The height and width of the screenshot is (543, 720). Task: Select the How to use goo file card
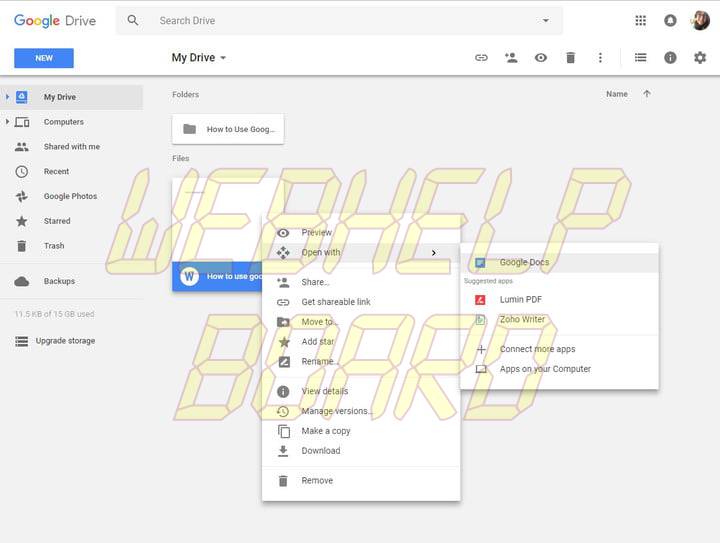click(217, 234)
